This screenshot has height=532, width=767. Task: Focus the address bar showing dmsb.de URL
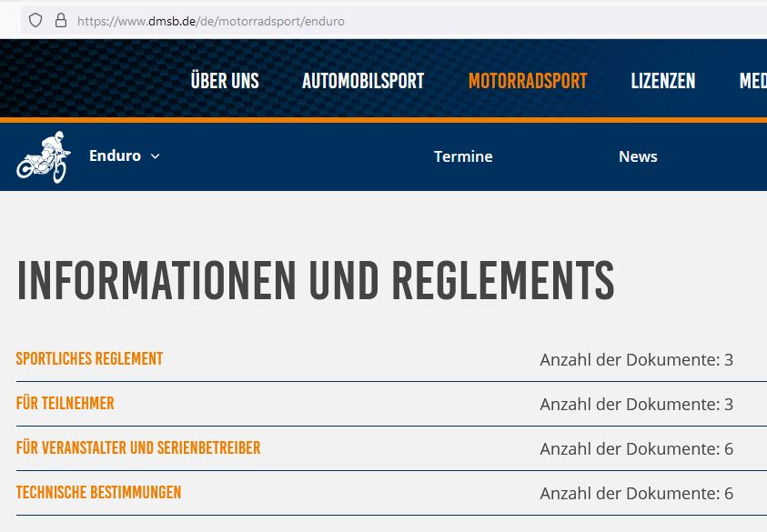[364, 20]
